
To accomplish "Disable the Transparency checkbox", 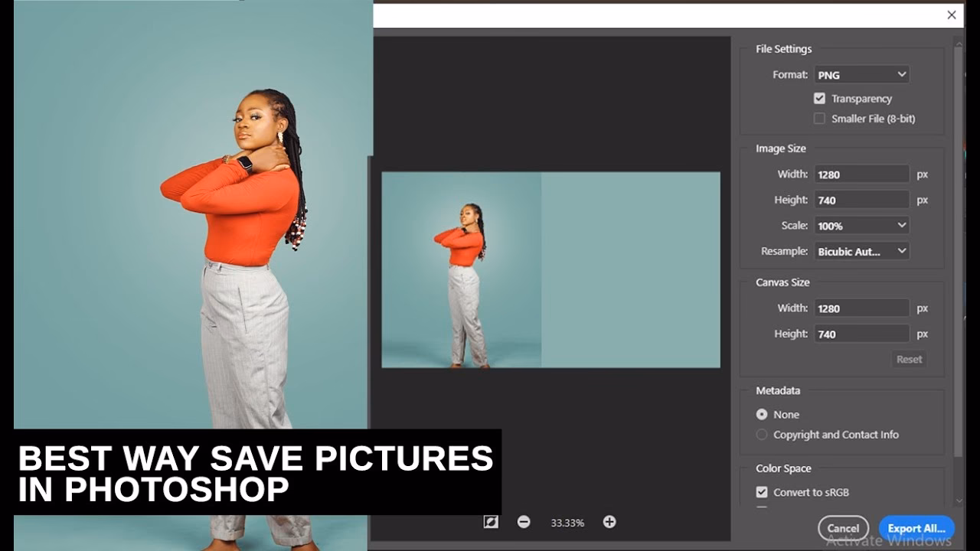I will pyautogui.click(x=819, y=98).
